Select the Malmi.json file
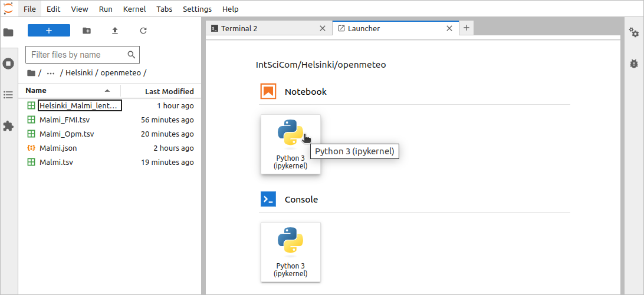644x295 pixels. pyautogui.click(x=110, y=148)
